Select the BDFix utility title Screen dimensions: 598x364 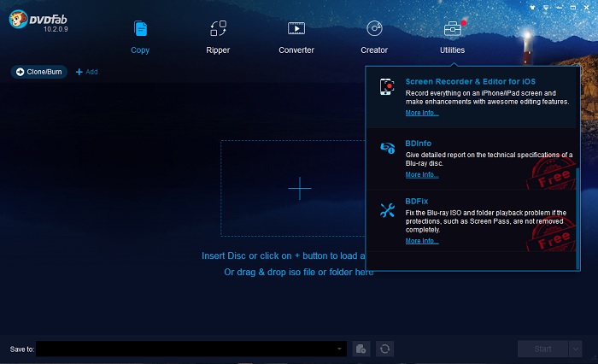coord(417,201)
